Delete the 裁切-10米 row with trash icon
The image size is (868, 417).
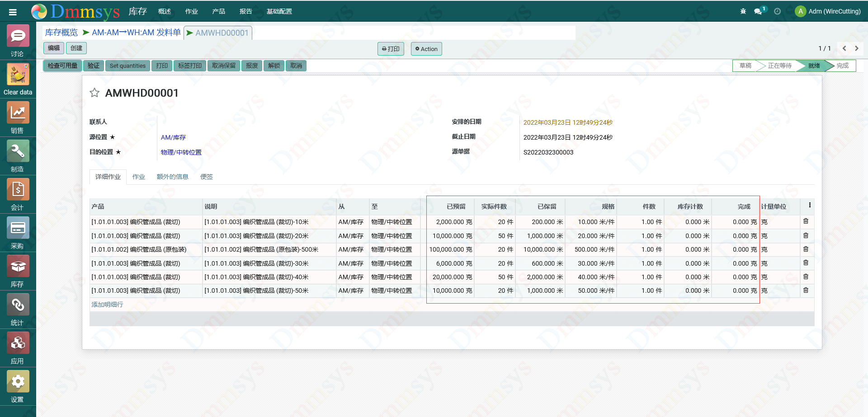click(x=806, y=221)
